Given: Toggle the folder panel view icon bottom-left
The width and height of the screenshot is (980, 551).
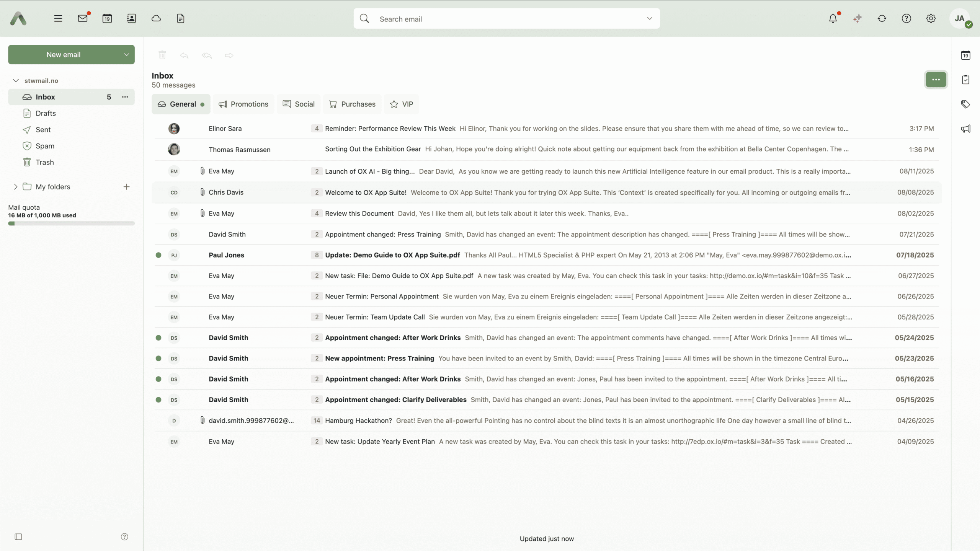Looking at the screenshot, I should tap(18, 537).
